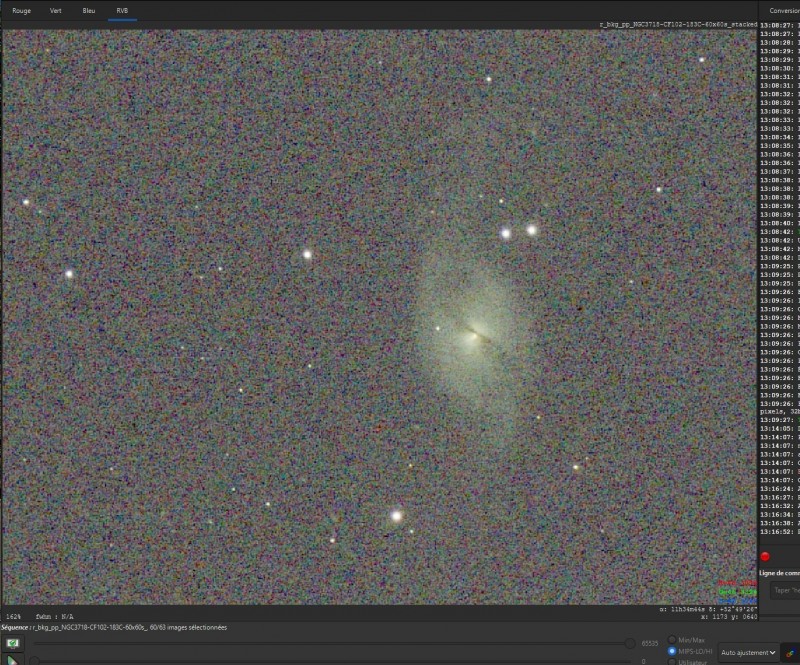Switch to the Vert channel tab
800x665 pixels.
click(56, 11)
